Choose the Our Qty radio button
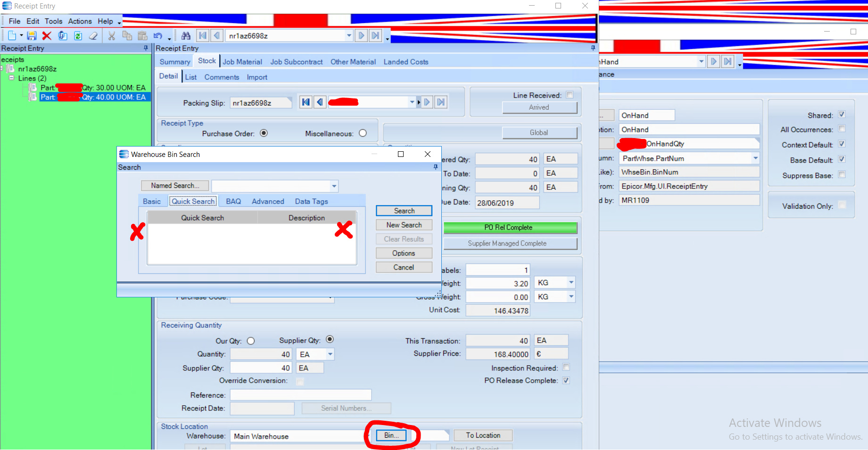 click(251, 341)
